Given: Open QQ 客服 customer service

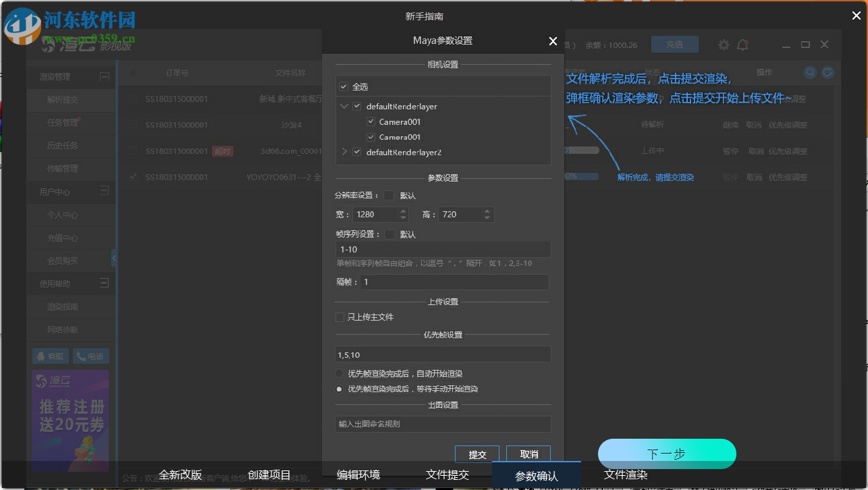Looking at the screenshot, I should click(50, 356).
